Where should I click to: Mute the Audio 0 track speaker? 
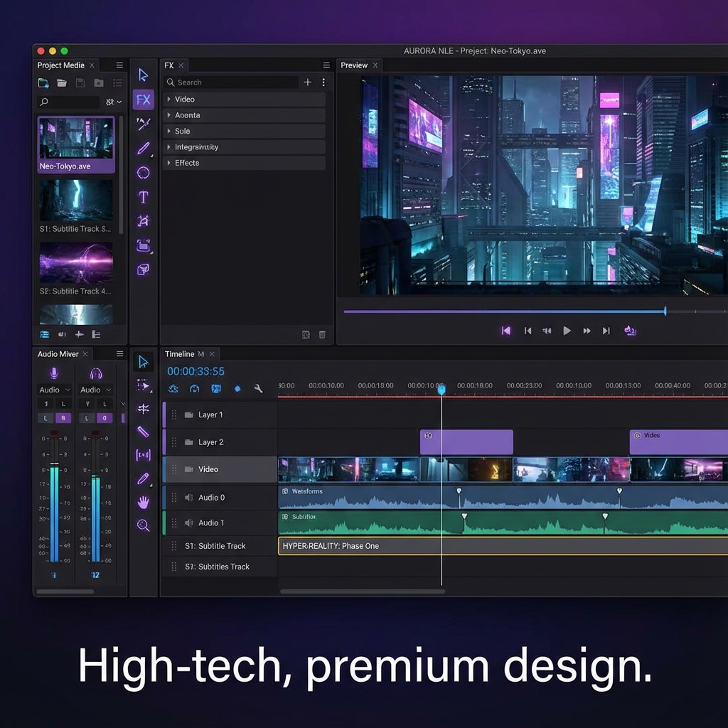[189, 498]
